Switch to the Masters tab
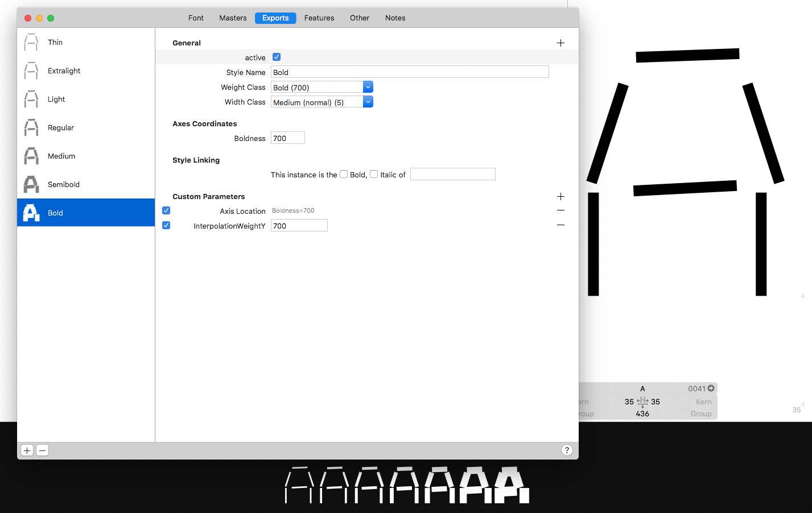This screenshot has height=513, width=812. tap(233, 18)
